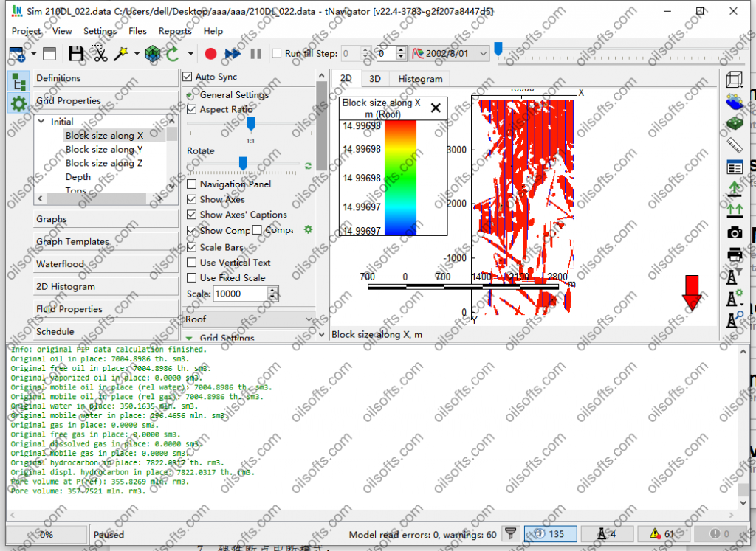Click the green reload arrow icon

point(173,53)
